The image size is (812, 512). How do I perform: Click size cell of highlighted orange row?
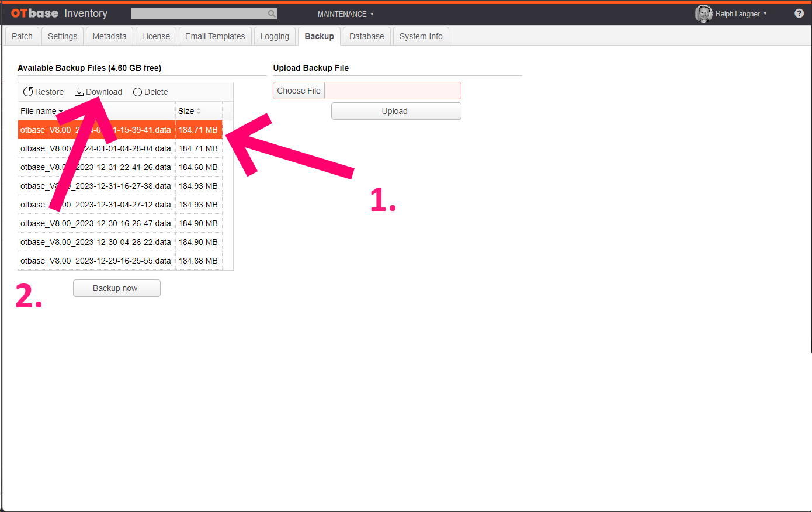pos(199,130)
